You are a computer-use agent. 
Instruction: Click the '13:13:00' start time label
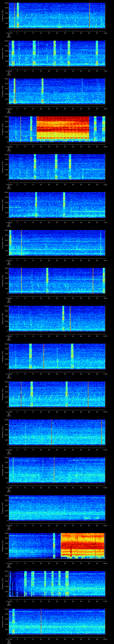point(9,488)
